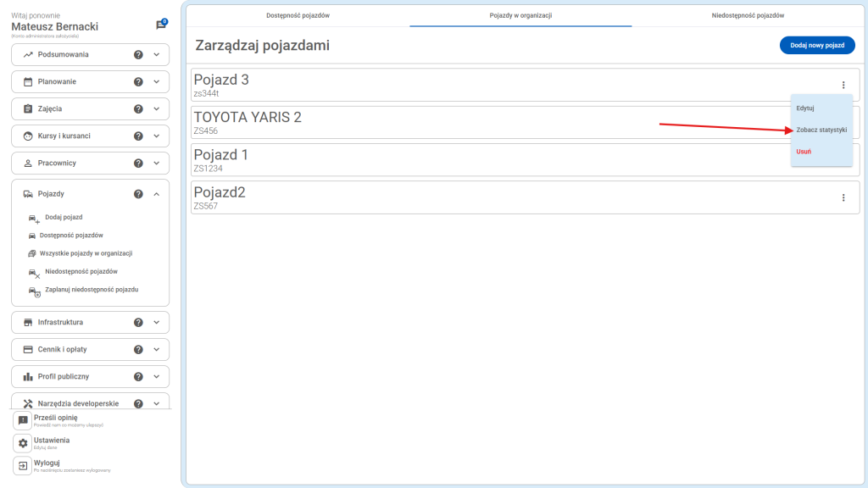Screen dimensions: 868x488
Task: Select the Pojazd 1 vehicle row
Action: (x=475, y=159)
